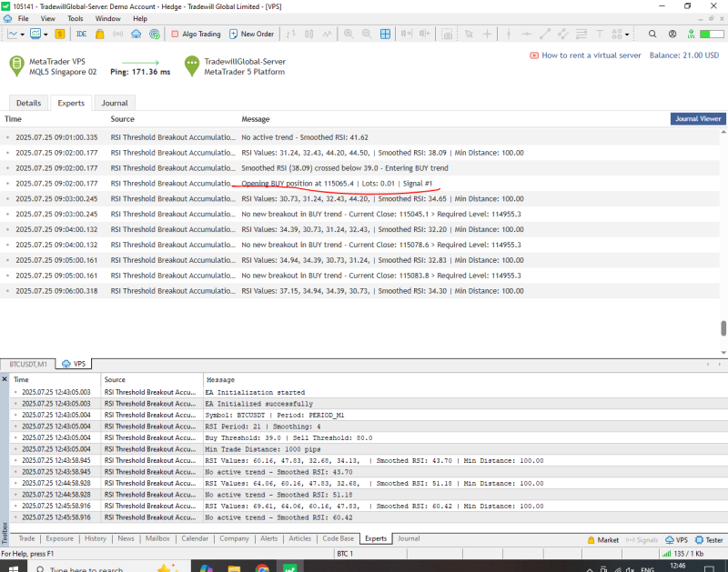Select the cursor arrow tool
This screenshot has height=572, width=728.
tap(469, 34)
